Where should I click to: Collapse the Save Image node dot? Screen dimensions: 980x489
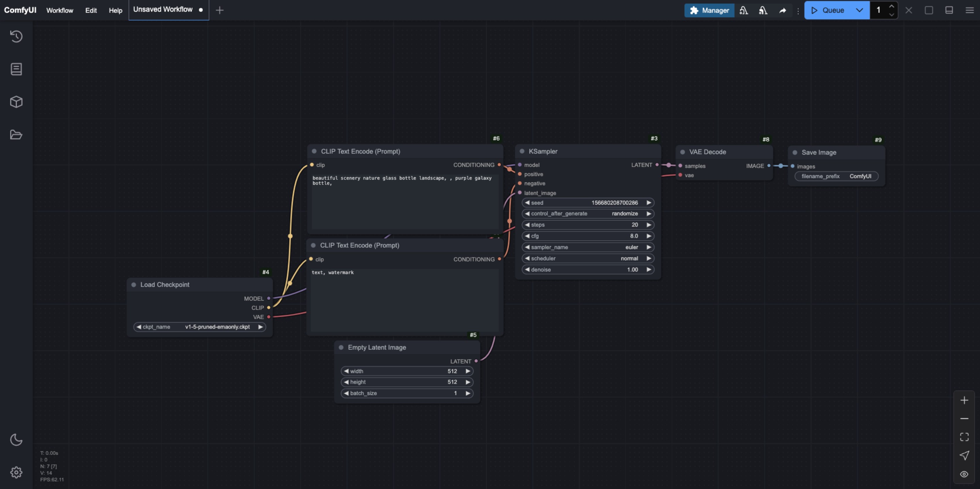795,152
